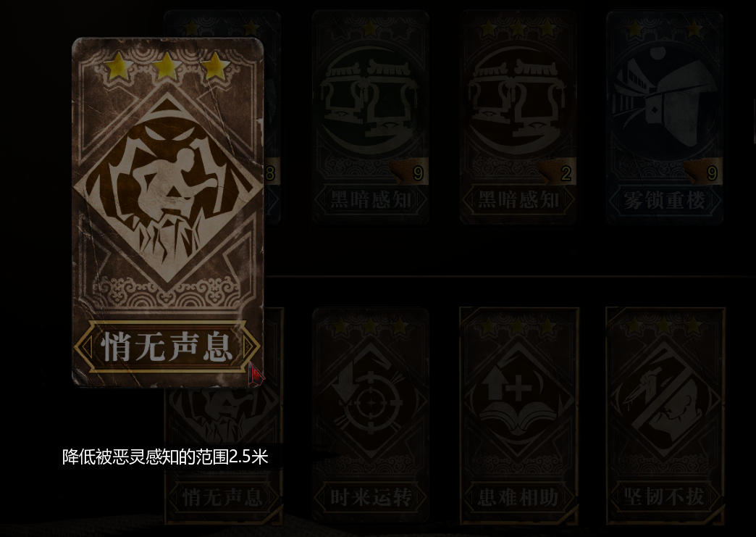Click the 坚韧不拔 card name label
The image size is (756, 537).
tap(665, 497)
